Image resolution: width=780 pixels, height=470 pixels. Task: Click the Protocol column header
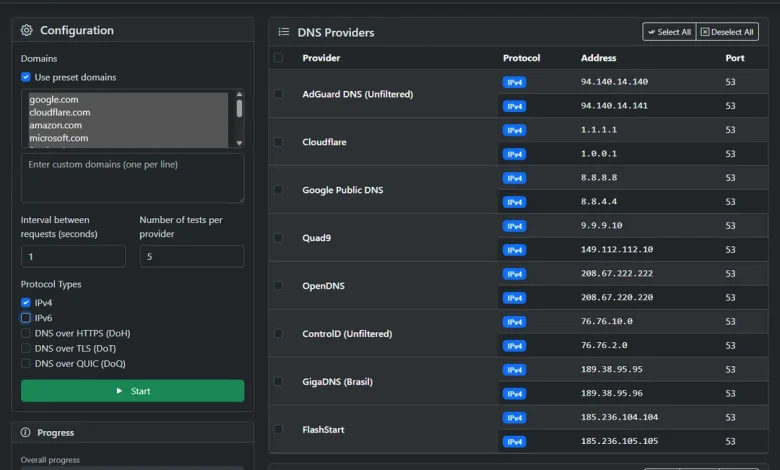click(x=521, y=58)
